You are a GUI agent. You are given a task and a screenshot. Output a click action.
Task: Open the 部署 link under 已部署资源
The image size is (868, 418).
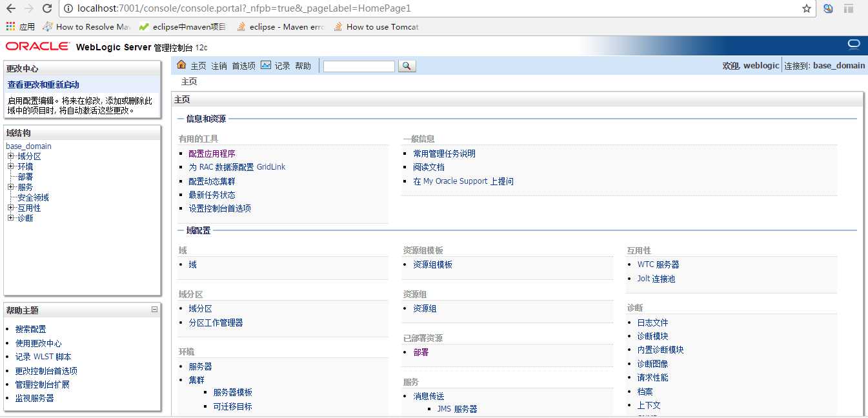point(421,352)
